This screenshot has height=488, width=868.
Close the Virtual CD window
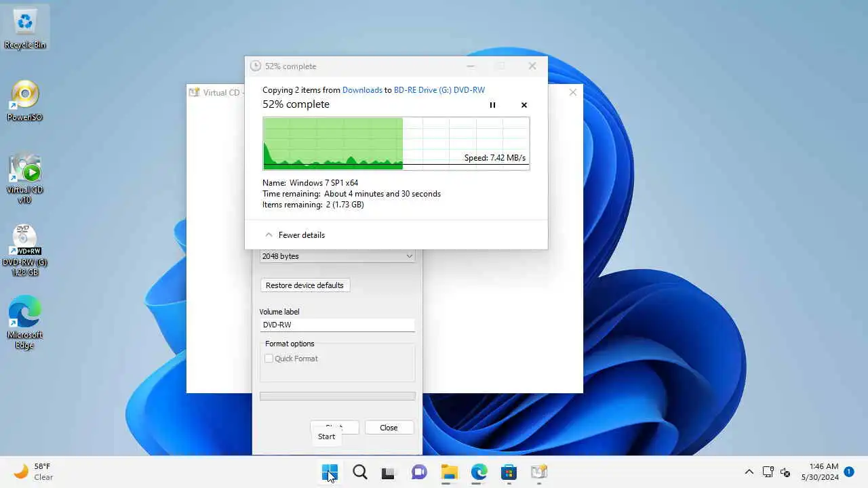pos(573,92)
